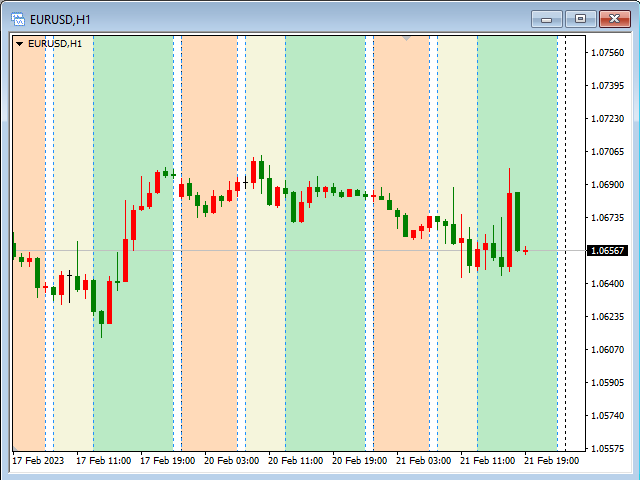Screen dimensions: 640x480
Task: Click the EURUSD,H1 chart label text
Action: (x=55, y=44)
